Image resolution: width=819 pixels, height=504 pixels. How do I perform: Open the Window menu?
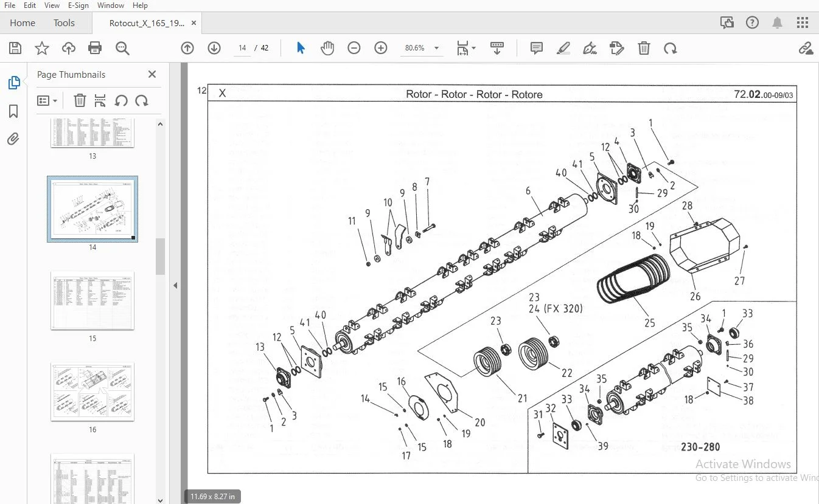(111, 5)
